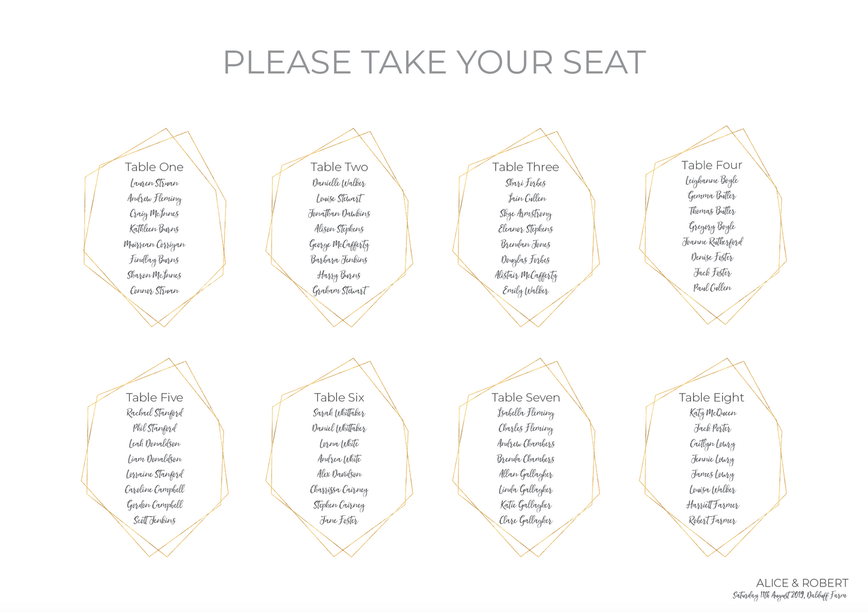Select guest Katy McQueen

pyautogui.click(x=712, y=413)
